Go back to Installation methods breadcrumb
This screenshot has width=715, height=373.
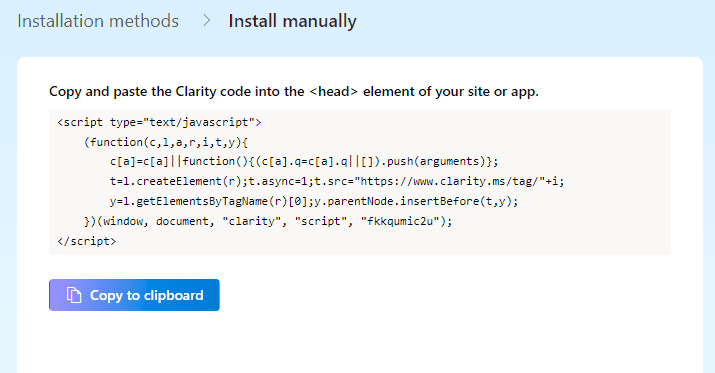pos(98,21)
